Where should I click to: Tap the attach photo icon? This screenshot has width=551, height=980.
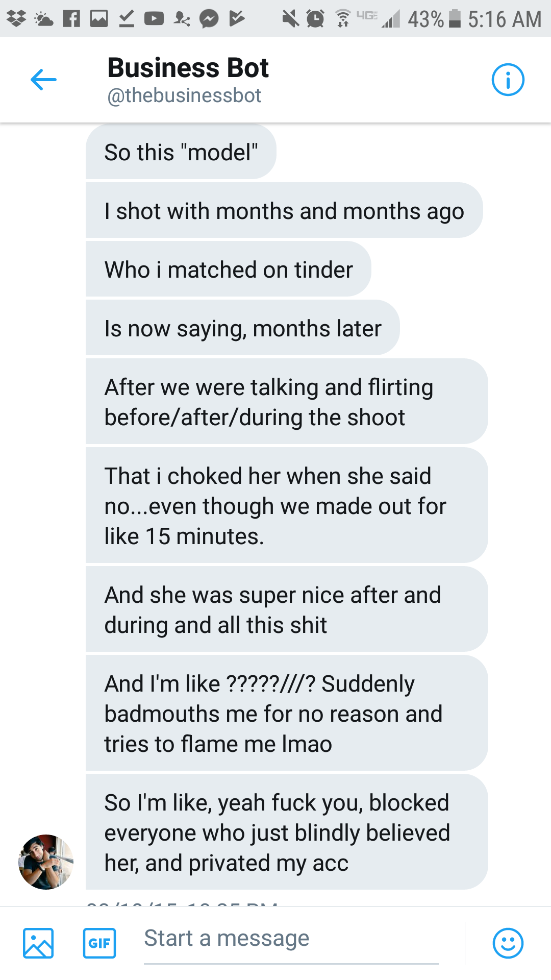coord(38,943)
